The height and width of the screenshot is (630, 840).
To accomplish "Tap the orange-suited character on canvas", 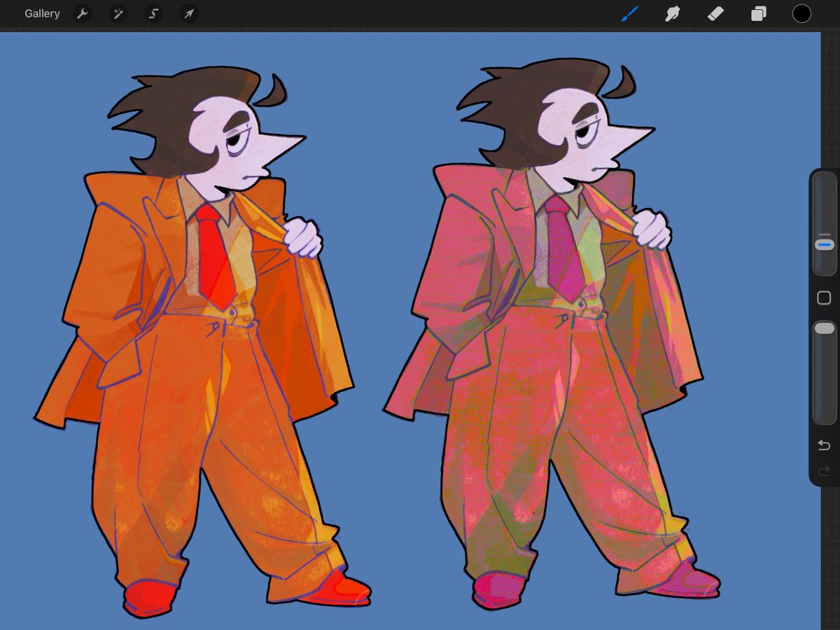I will pyautogui.click(x=203, y=342).
